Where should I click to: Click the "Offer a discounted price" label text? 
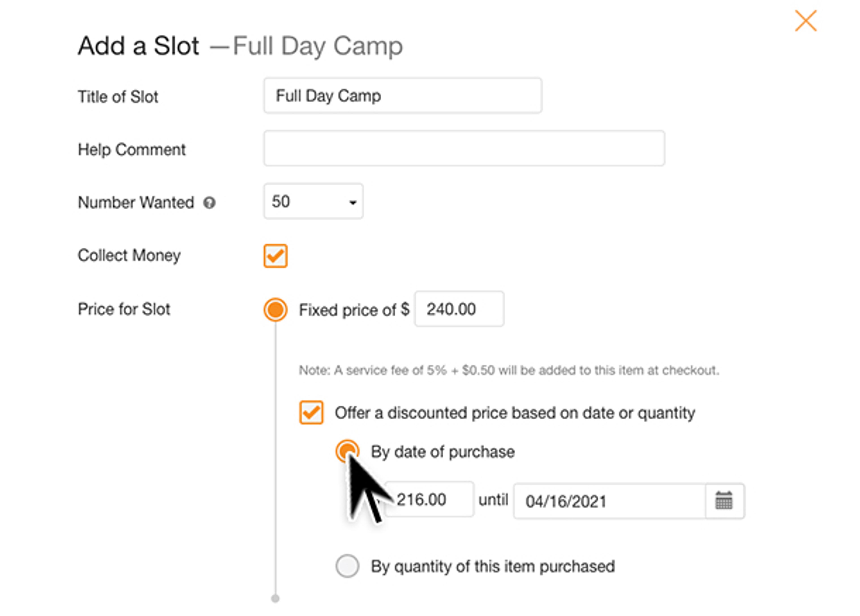tap(515, 413)
